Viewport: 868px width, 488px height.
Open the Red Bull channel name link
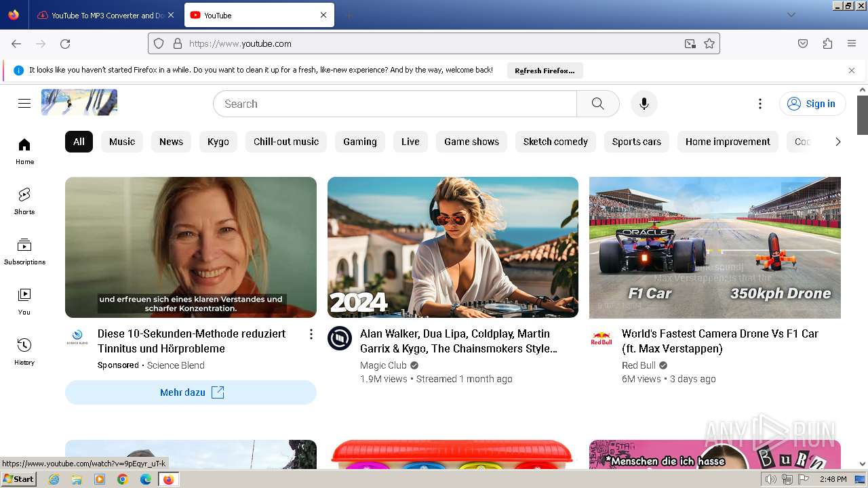(639, 365)
